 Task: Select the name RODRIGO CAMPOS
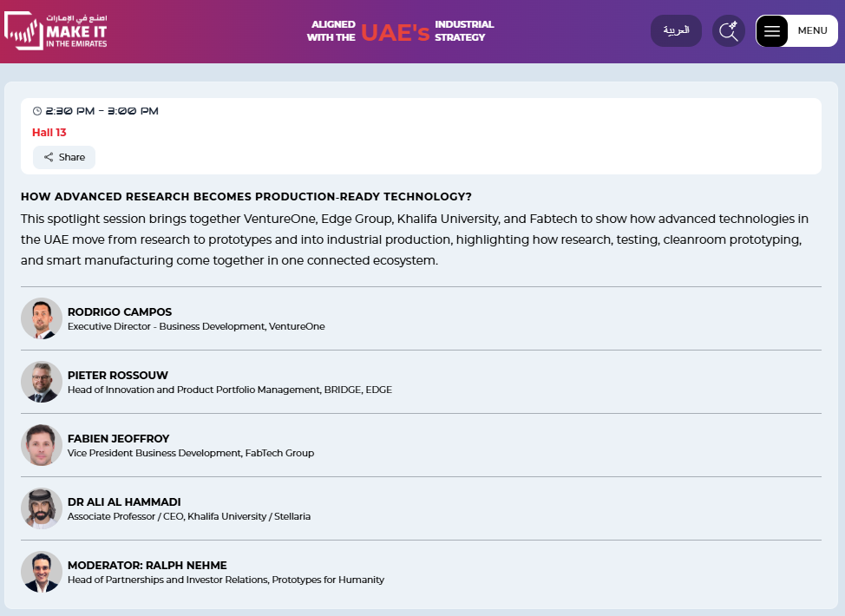point(120,312)
